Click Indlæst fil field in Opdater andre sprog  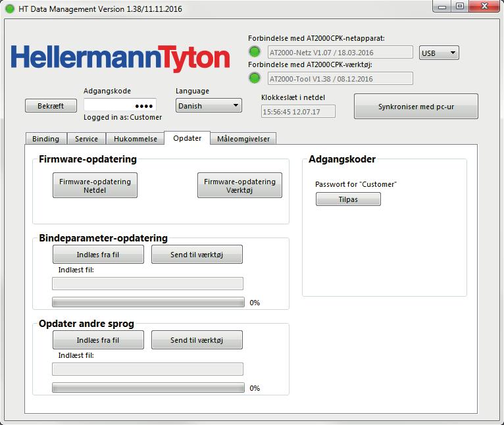(x=147, y=369)
